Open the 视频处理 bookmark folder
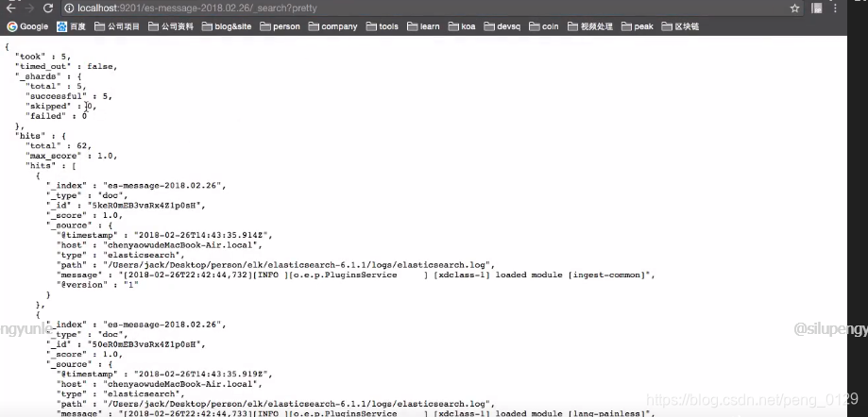The height and width of the screenshot is (417, 868). pyautogui.click(x=590, y=26)
